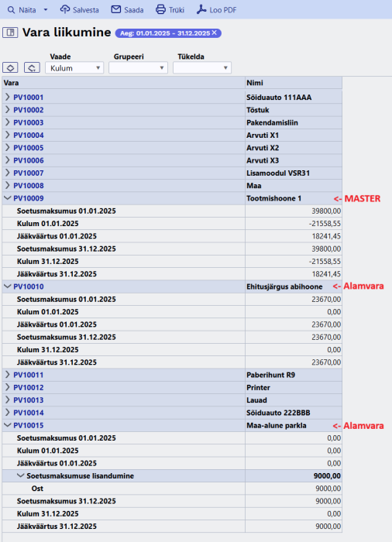Open the Näita dropdown arrow
Image resolution: width=392 pixels, height=542 pixels.
(x=46, y=9)
